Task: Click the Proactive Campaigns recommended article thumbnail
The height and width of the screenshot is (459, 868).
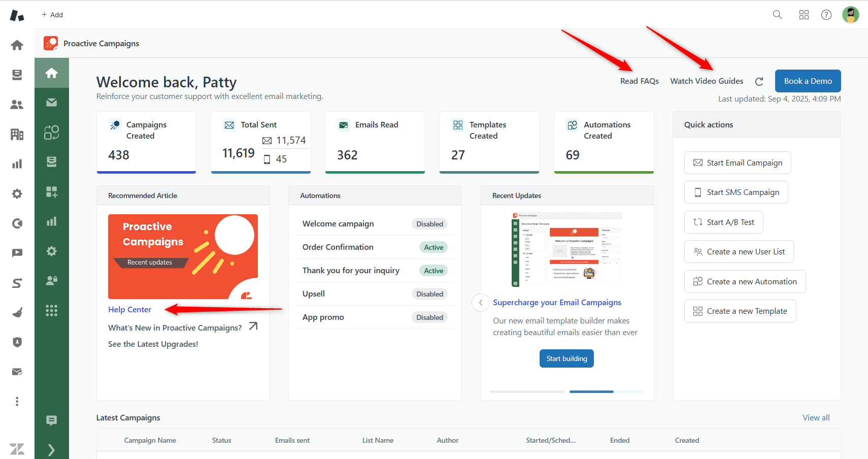Action: [x=183, y=256]
